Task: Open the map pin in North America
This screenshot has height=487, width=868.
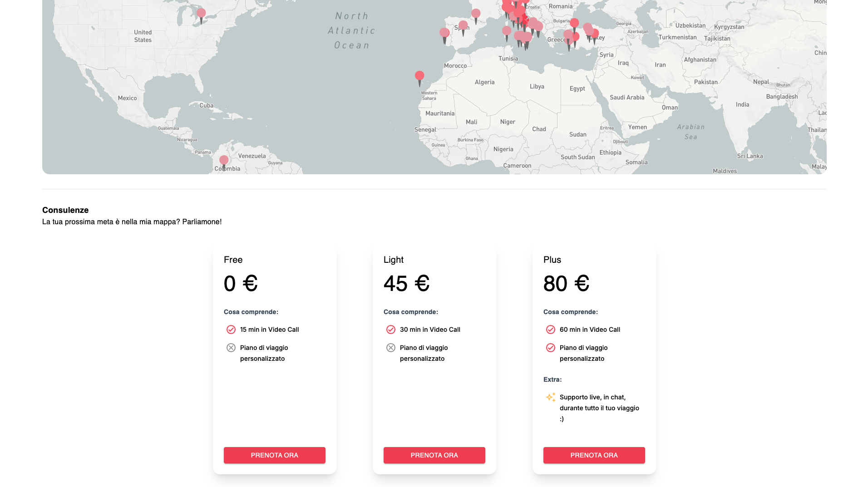Action: point(201,14)
